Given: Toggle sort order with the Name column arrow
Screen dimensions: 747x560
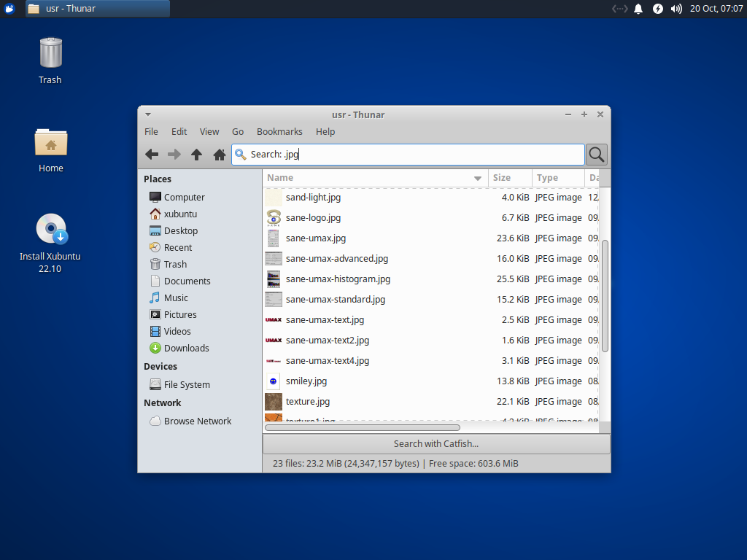Looking at the screenshot, I should click(478, 178).
